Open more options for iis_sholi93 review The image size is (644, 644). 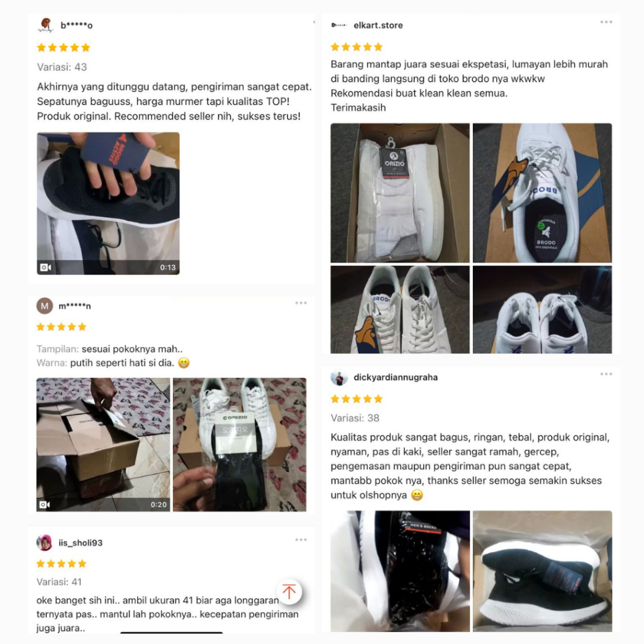(301, 540)
